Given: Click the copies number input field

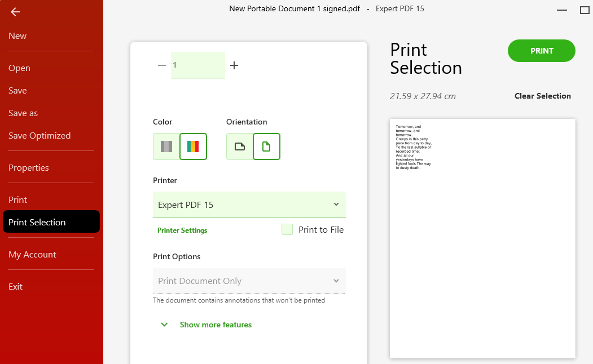Looking at the screenshot, I should [x=198, y=65].
